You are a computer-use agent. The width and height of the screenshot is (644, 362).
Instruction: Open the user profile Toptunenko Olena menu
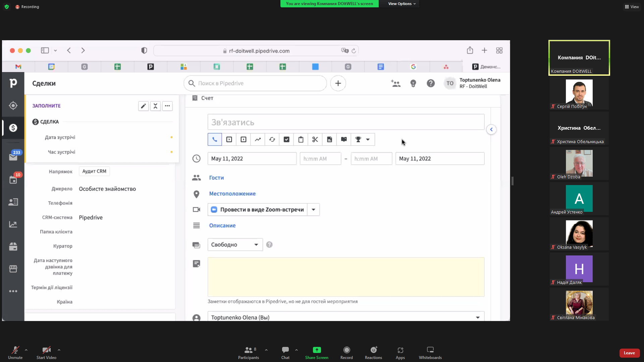tap(472, 83)
